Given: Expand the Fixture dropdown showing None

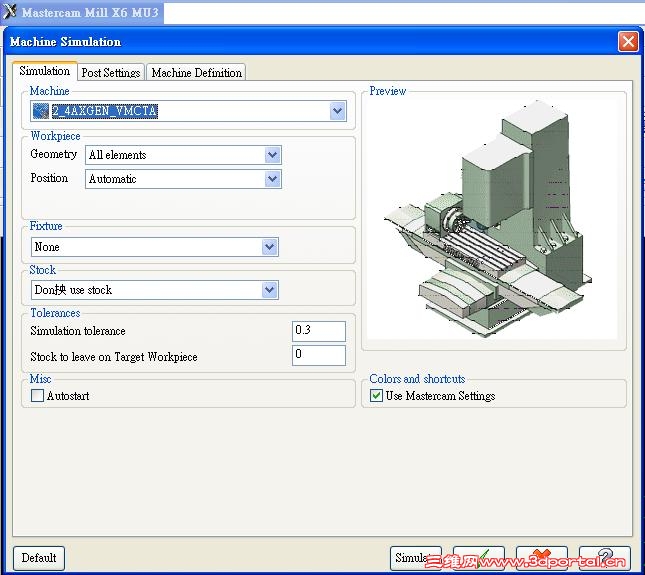Looking at the screenshot, I should pos(155,247).
